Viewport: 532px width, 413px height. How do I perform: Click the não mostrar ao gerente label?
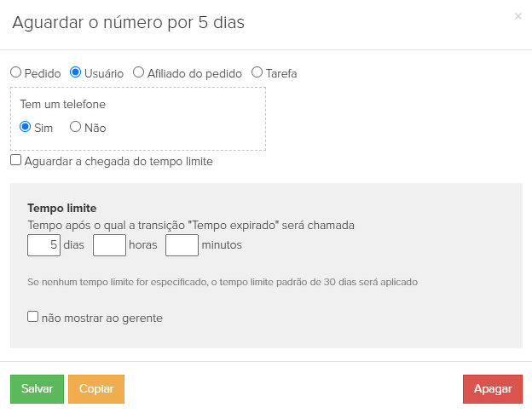(x=101, y=318)
